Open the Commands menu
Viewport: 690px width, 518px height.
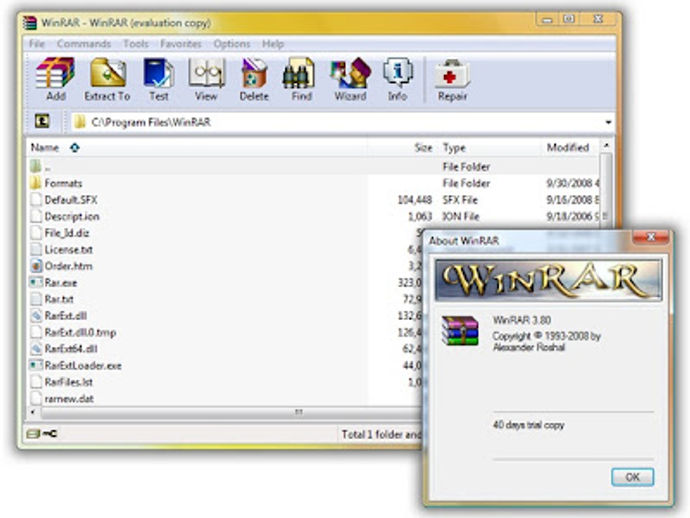click(84, 44)
